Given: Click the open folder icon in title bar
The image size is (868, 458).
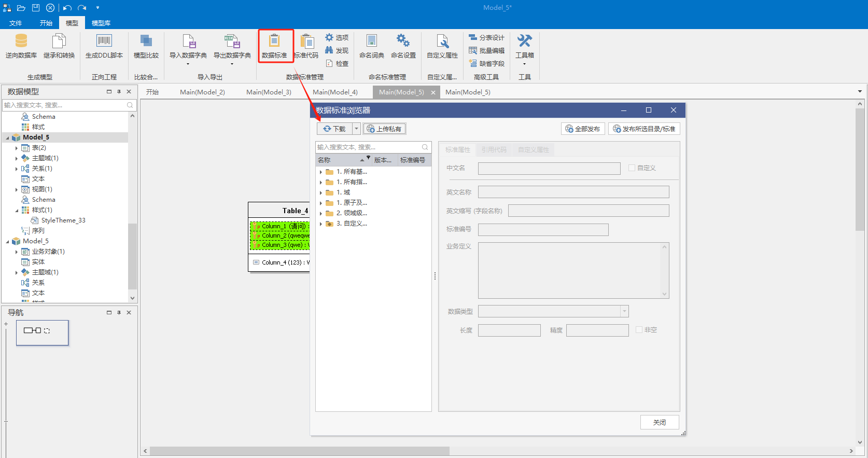Looking at the screenshot, I should point(21,8).
